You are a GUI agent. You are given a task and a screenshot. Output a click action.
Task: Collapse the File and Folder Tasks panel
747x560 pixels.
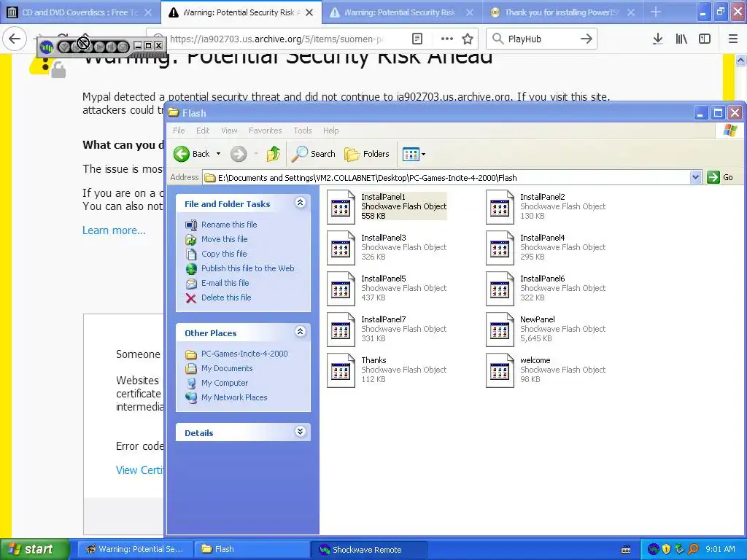pyautogui.click(x=300, y=203)
